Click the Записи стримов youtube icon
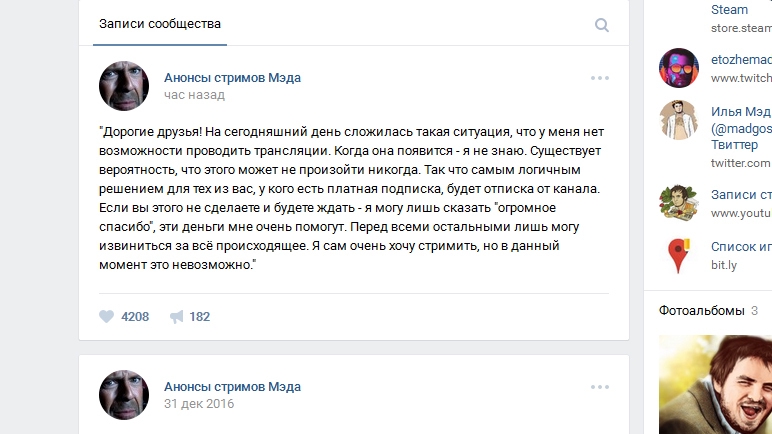The height and width of the screenshot is (434, 772). [x=679, y=202]
